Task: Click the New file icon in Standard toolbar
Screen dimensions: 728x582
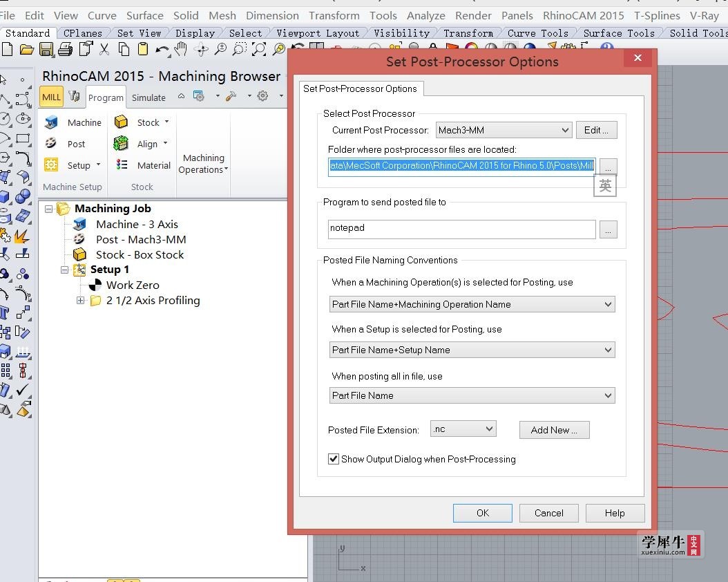Action: coord(8,49)
